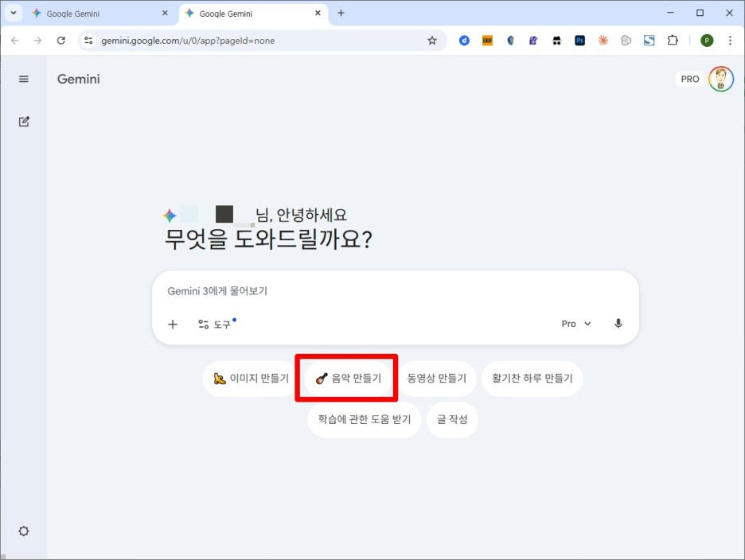Open the 도구 tools menu
The height and width of the screenshot is (560, 745).
[216, 324]
